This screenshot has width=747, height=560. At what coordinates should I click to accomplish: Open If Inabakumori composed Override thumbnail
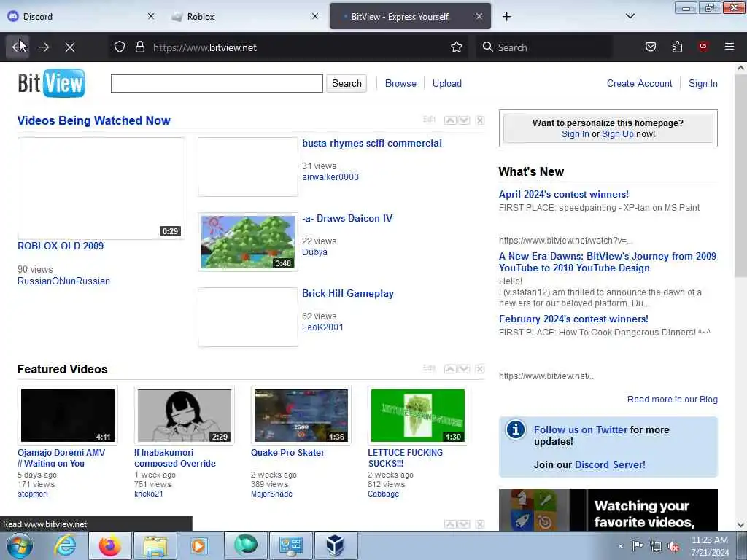coord(185,415)
